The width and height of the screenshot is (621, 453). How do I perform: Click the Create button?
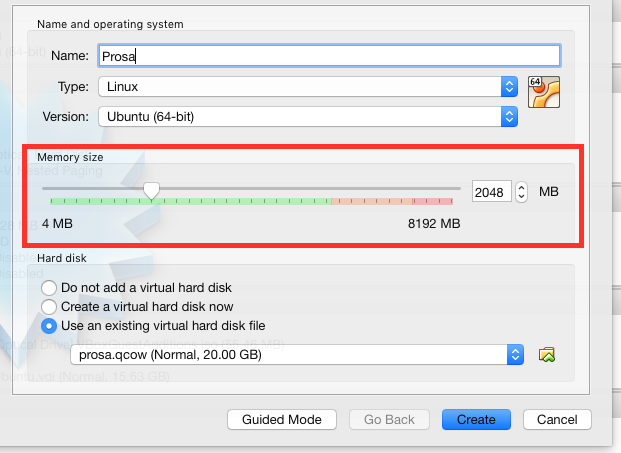(476, 419)
